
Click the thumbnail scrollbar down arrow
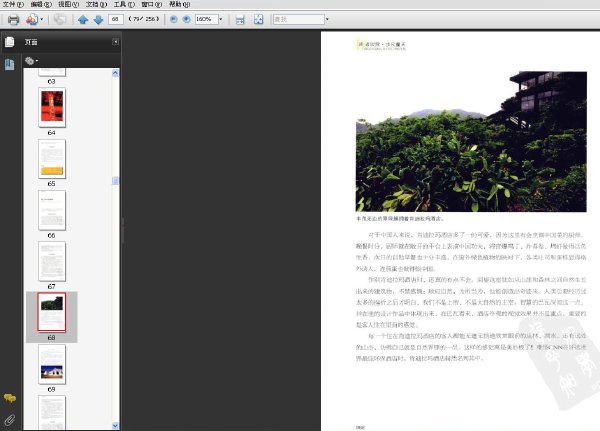[115, 425]
